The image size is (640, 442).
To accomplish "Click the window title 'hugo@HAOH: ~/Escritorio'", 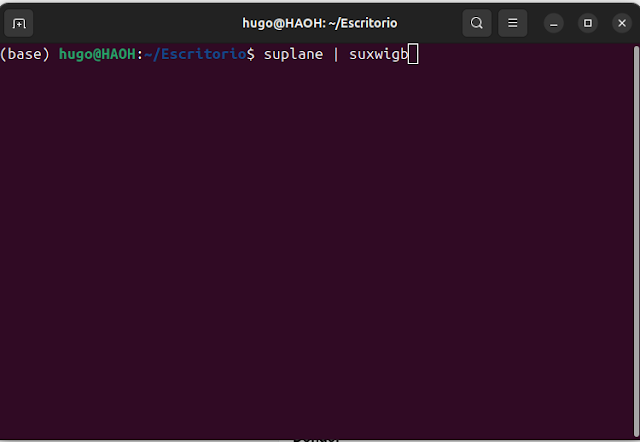I will click(320, 23).
